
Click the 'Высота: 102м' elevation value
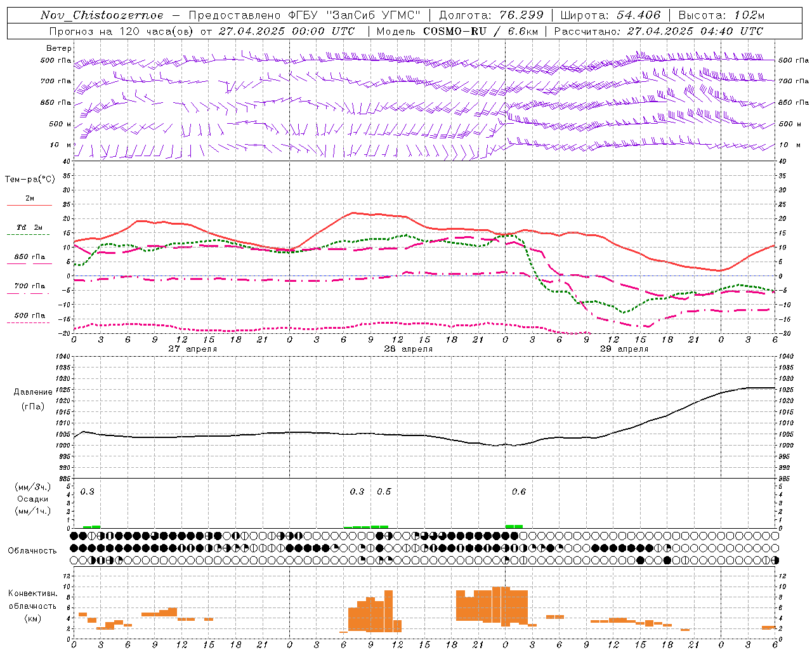(x=721, y=15)
